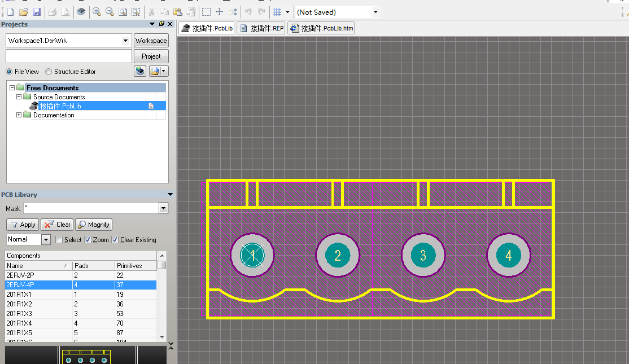This screenshot has width=629, height=364.
Task: Click the Mask filter input field
Action: pyautogui.click(x=91, y=208)
